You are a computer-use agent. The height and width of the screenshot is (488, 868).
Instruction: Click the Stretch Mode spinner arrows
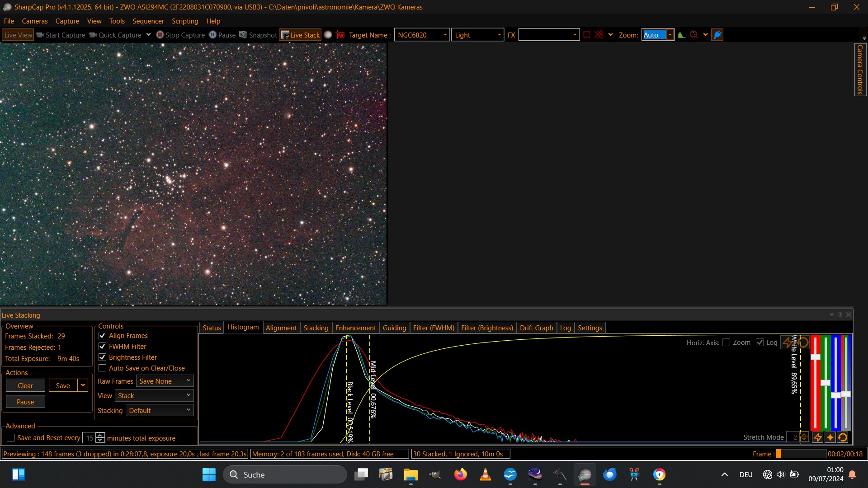point(805,437)
